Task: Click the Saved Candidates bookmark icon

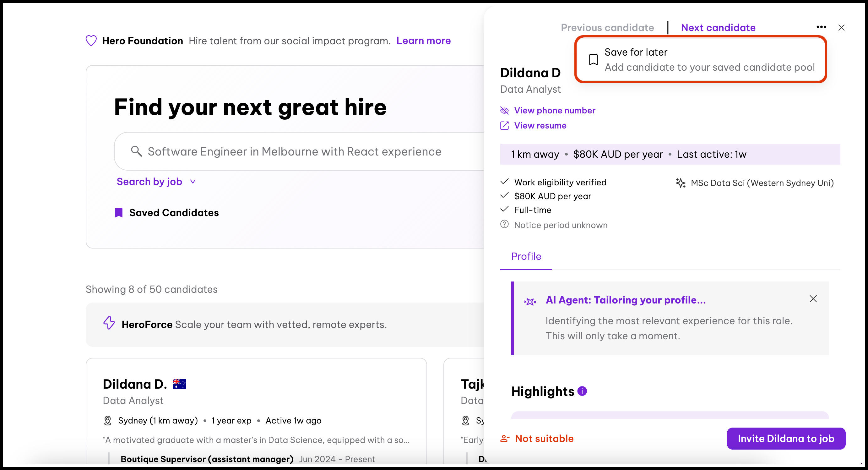Action: 119,213
